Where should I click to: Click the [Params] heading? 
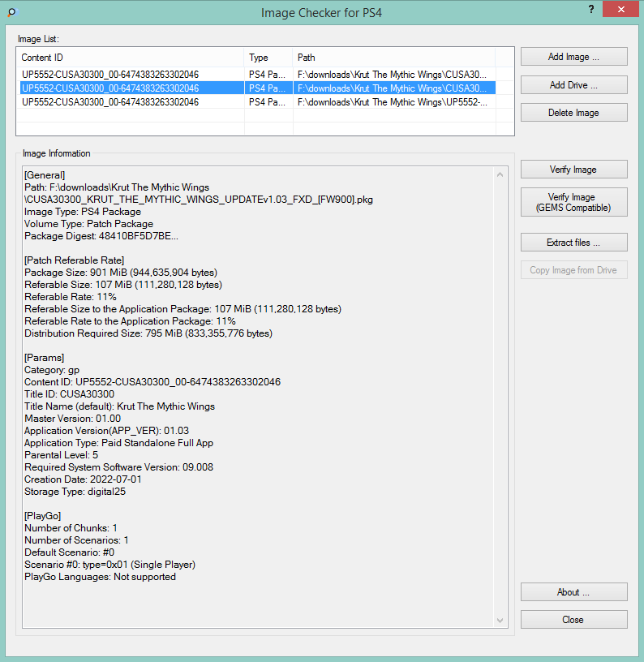[x=45, y=358]
